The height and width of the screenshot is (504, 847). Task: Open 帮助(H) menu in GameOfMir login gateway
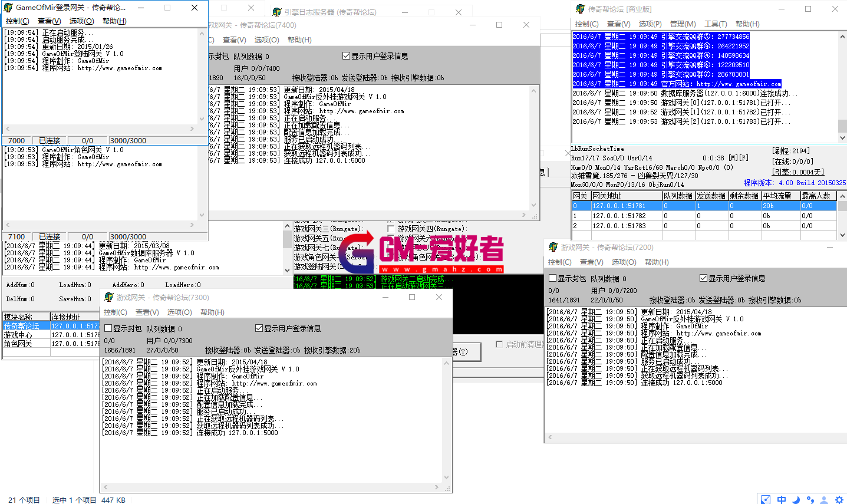coord(114,21)
